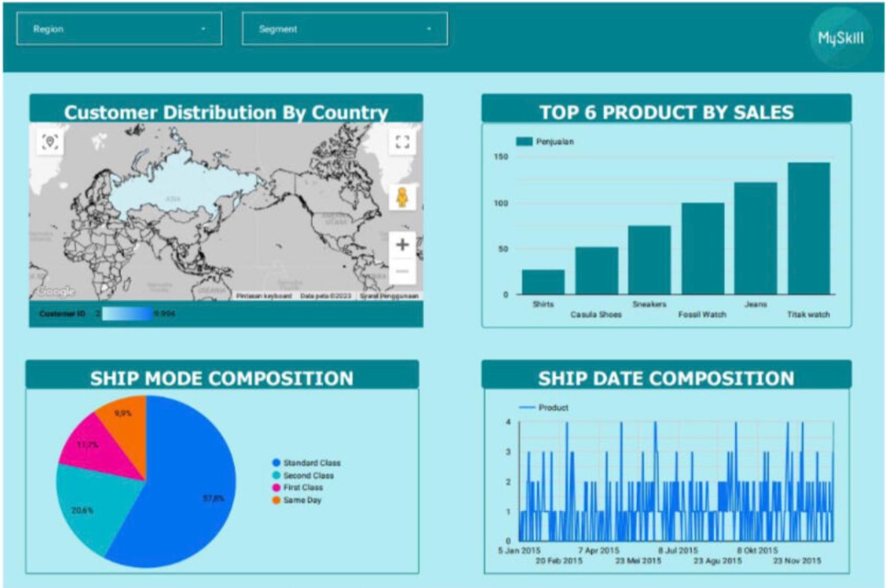Select the Street View pegman icon
This screenshot has height=588, width=886.
pyautogui.click(x=402, y=198)
